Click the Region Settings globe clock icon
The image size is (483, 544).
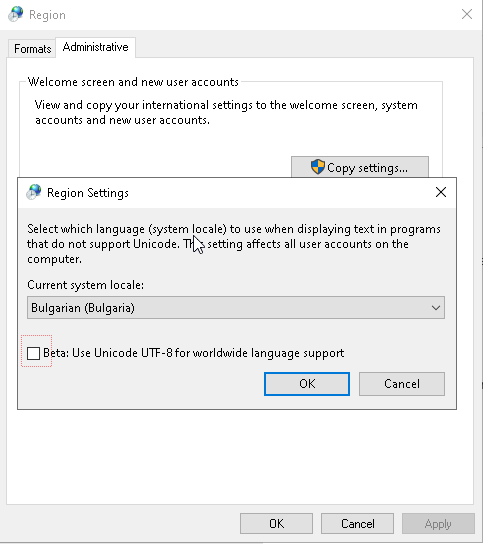click(34, 192)
